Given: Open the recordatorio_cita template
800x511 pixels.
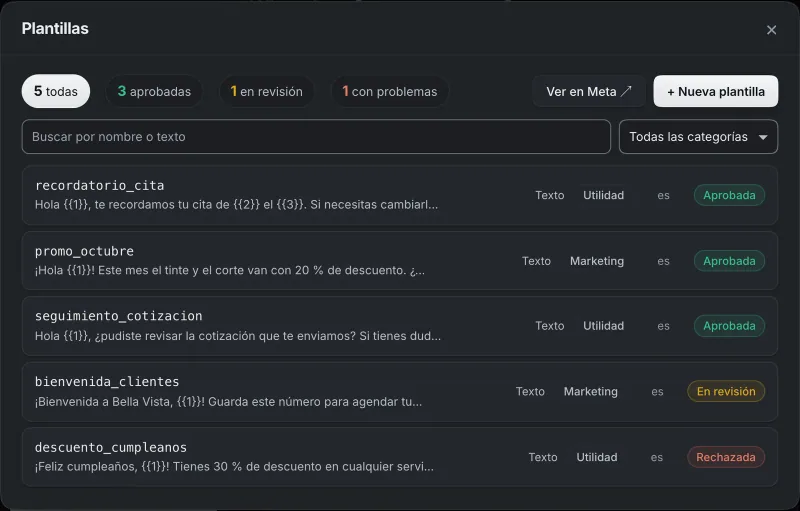Looking at the screenshot, I should 399,195.
